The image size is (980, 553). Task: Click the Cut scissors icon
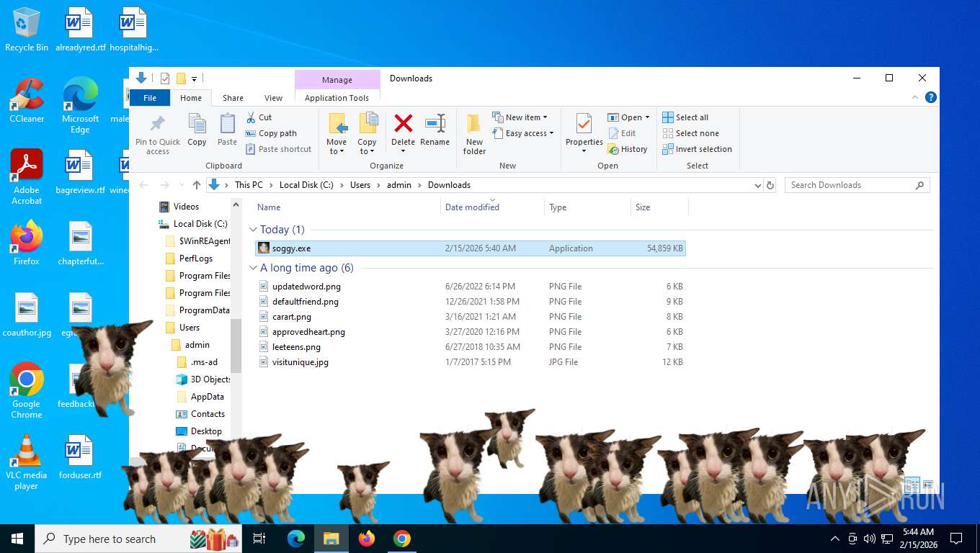click(251, 117)
